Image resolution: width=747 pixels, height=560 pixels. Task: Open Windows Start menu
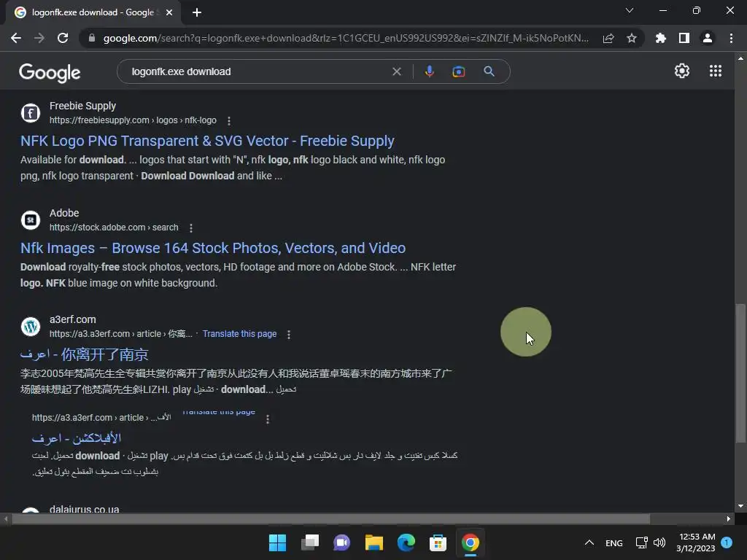click(277, 542)
